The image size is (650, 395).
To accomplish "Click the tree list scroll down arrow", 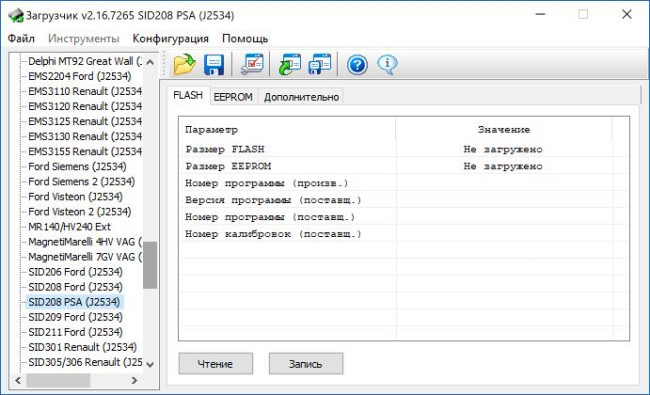I will click(x=150, y=364).
